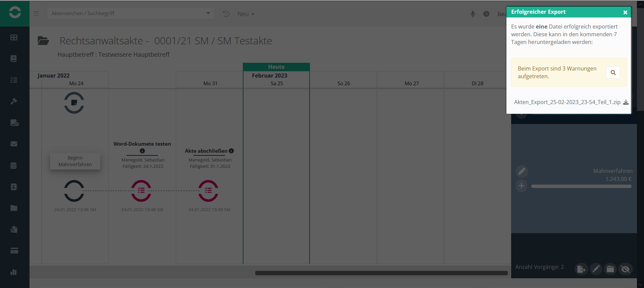Click into Aktenzeichen / Suchbegriff search field
Screen dimensions: 644x288
tap(126, 13)
